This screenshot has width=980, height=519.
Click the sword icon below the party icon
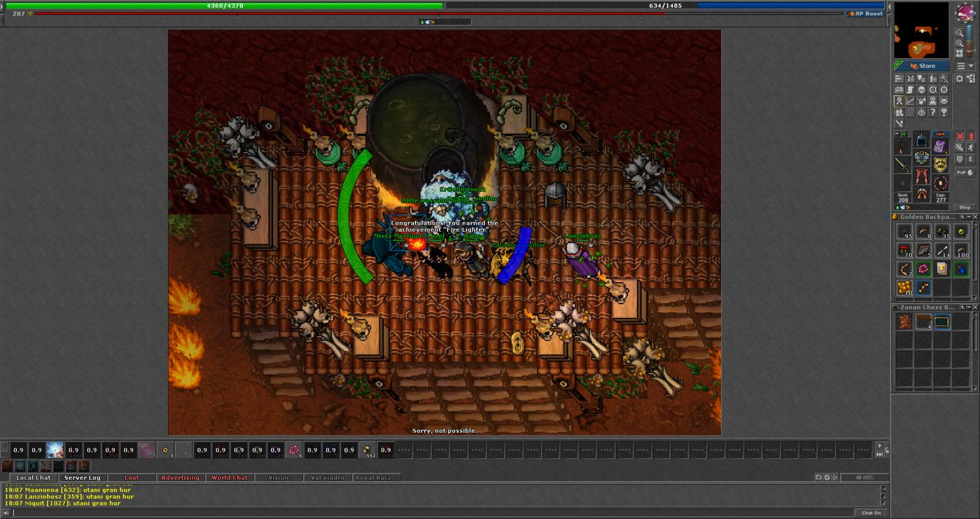(x=899, y=123)
